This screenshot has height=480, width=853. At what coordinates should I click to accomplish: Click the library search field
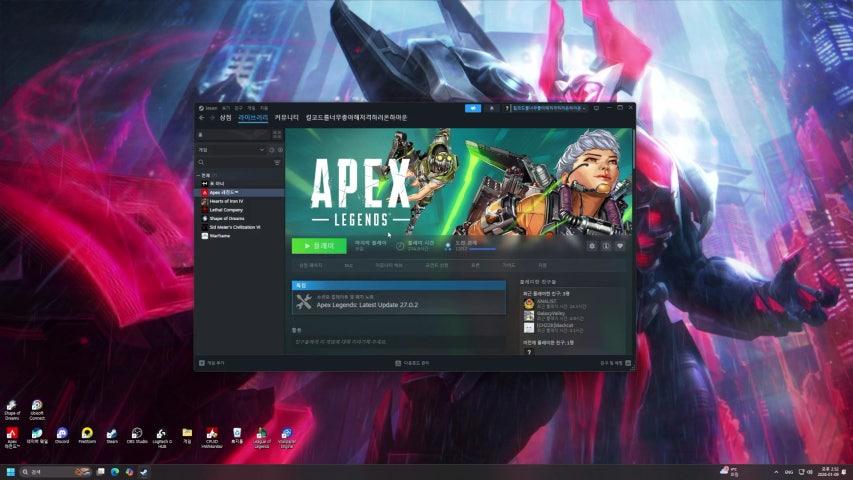[235, 162]
